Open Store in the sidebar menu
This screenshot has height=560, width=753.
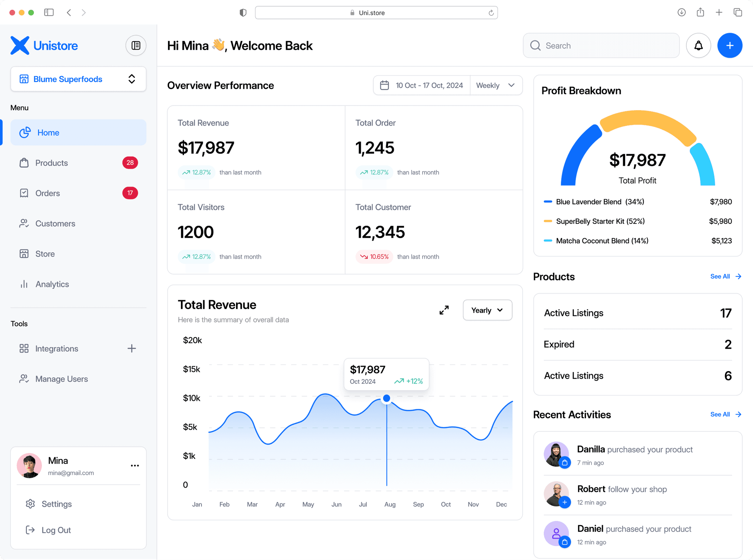coord(78,254)
